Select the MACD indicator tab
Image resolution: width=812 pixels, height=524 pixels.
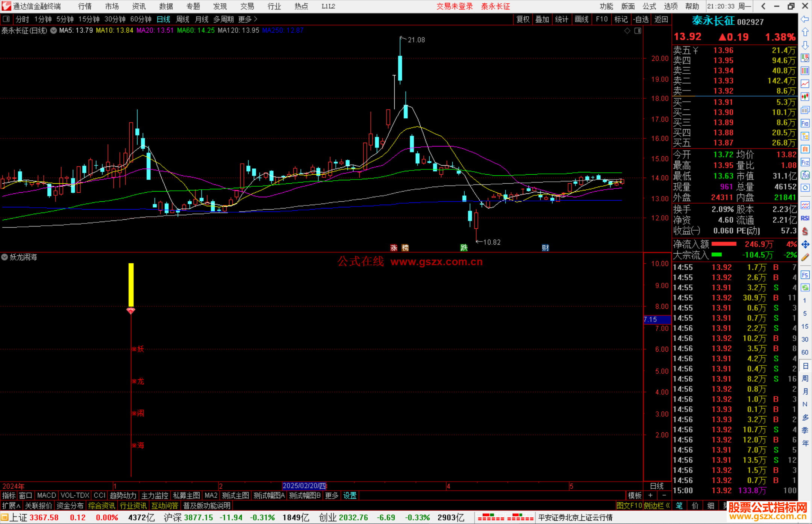click(47, 495)
